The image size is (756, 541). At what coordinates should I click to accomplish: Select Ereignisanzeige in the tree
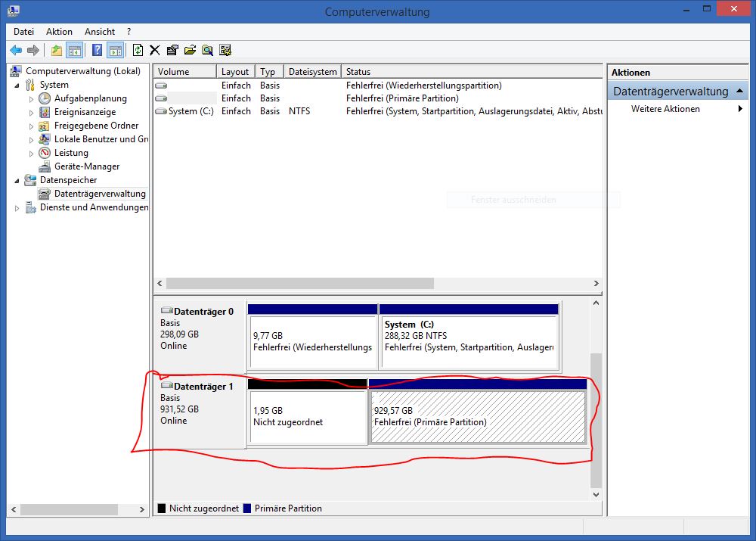(x=85, y=112)
